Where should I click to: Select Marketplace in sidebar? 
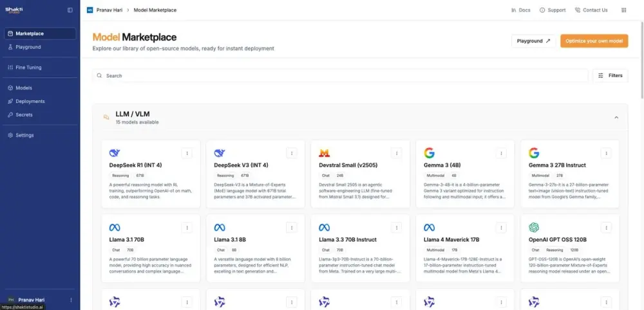(40, 33)
